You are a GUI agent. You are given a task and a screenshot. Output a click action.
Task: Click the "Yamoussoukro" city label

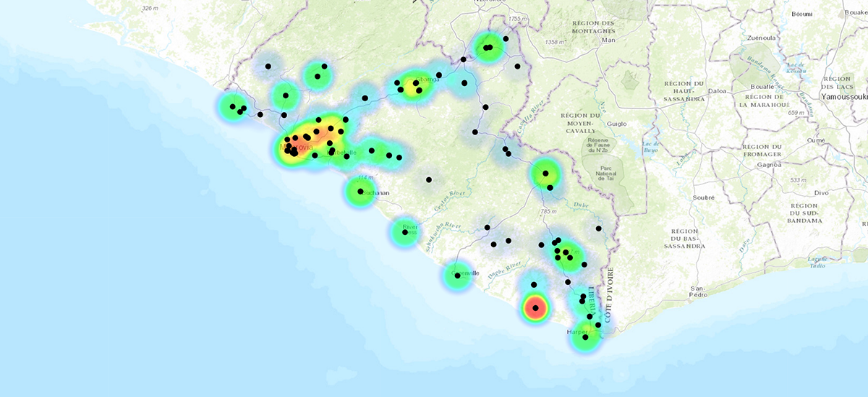[844, 95]
